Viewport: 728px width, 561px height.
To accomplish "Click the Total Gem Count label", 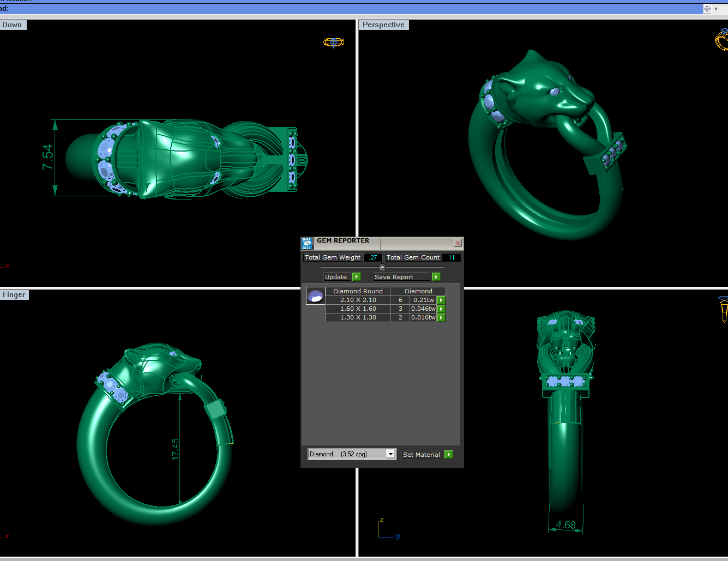I will coord(413,257).
